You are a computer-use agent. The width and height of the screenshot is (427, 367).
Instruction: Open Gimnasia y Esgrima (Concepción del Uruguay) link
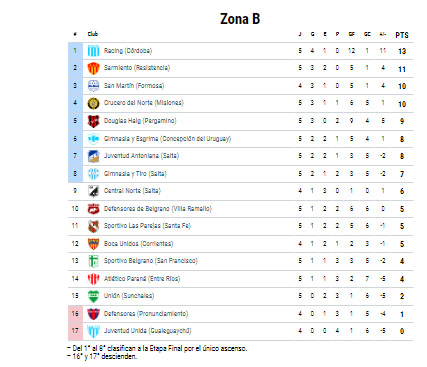click(x=167, y=139)
